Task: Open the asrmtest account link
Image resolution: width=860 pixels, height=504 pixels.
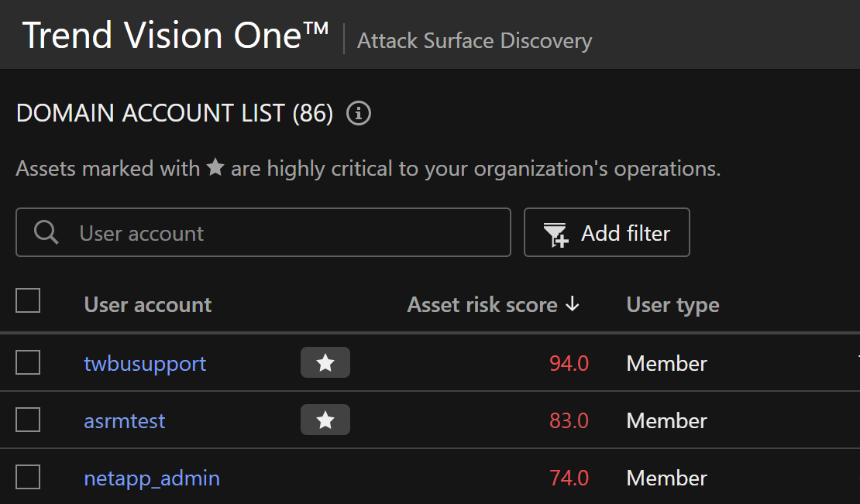Action: [125, 420]
